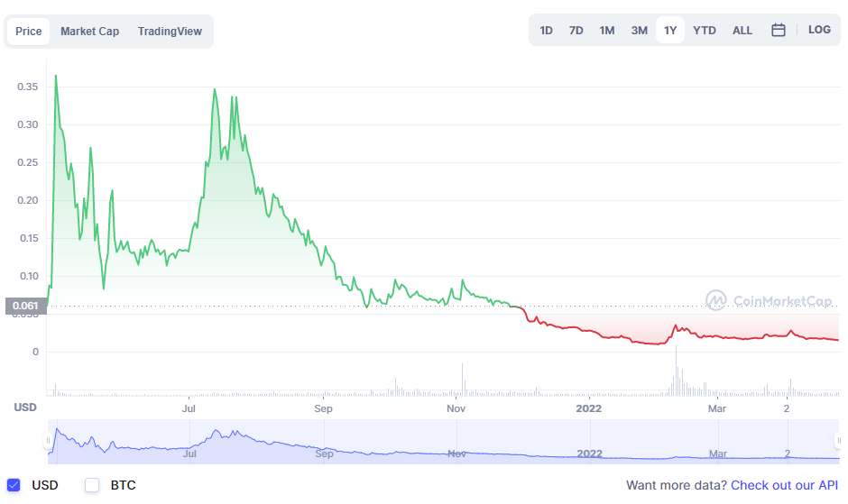Open the calendar date range picker
The image size is (848, 504).
pyautogui.click(x=778, y=31)
